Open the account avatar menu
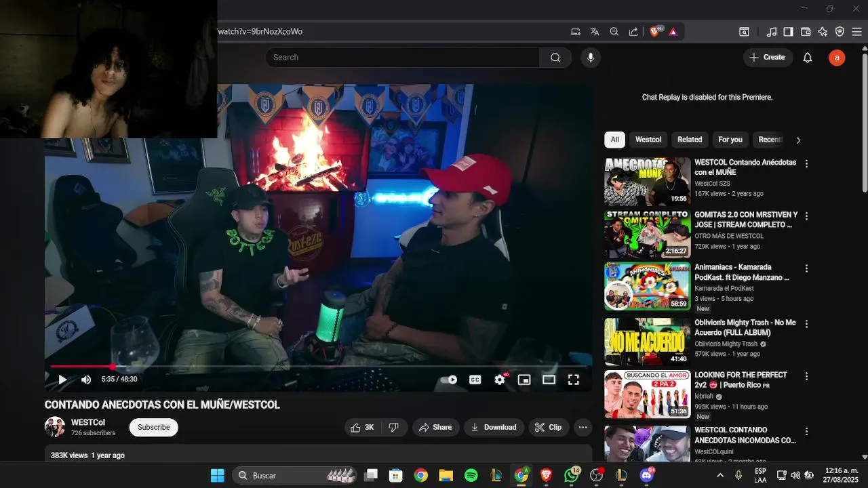Screen dimensions: 868x488 click(837, 58)
